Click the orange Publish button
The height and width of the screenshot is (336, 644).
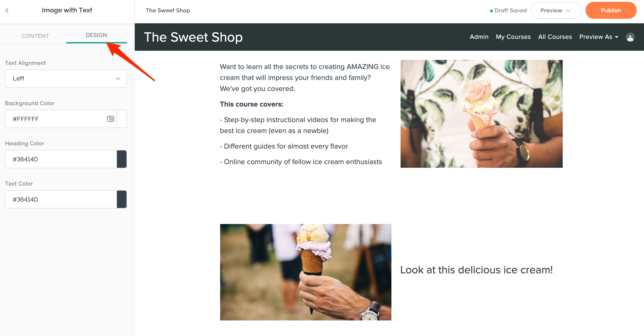coord(611,10)
